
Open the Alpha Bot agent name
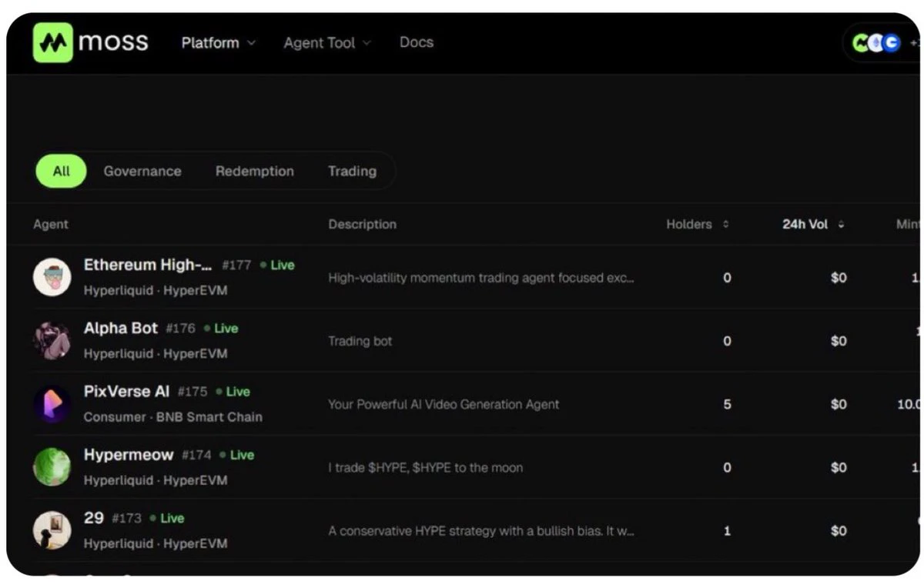pos(121,328)
